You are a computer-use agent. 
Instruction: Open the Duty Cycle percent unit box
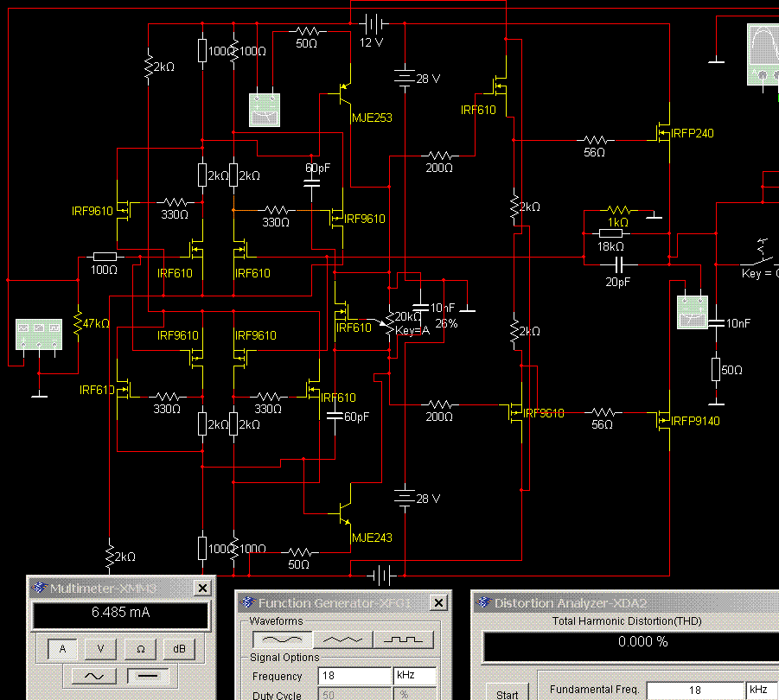coord(415,694)
